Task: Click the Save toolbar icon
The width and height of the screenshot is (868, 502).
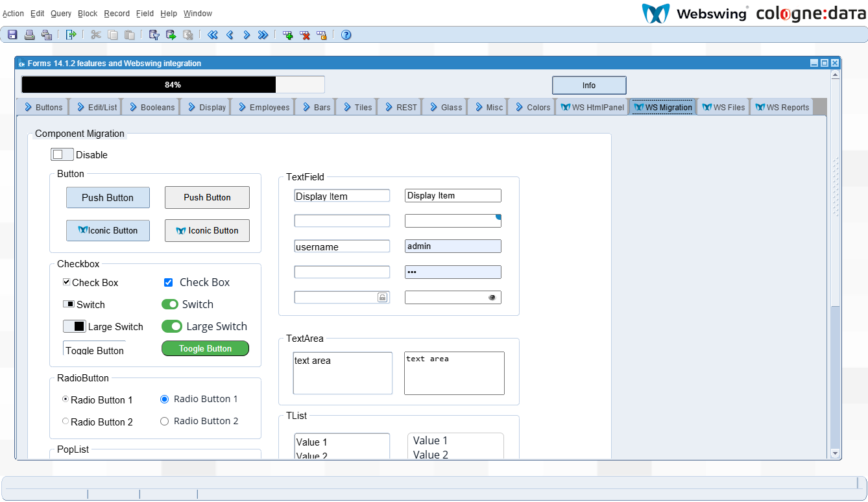Action: click(12, 35)
